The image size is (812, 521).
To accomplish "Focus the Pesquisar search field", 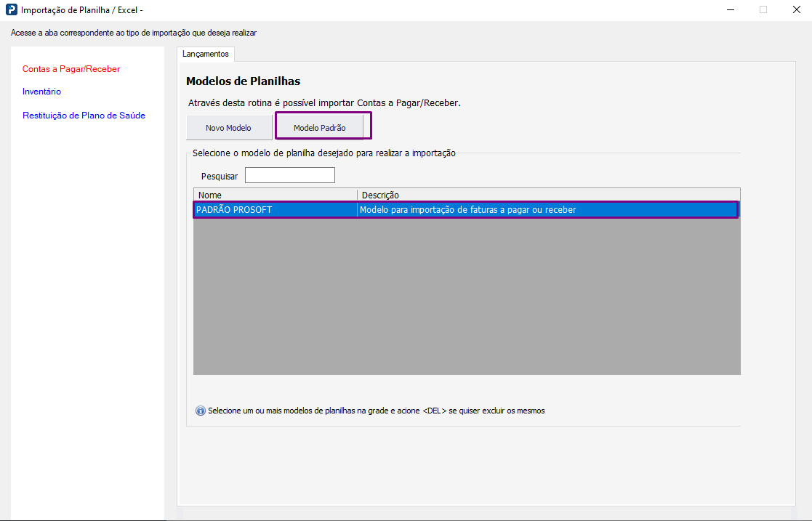I will coord(290,175).
